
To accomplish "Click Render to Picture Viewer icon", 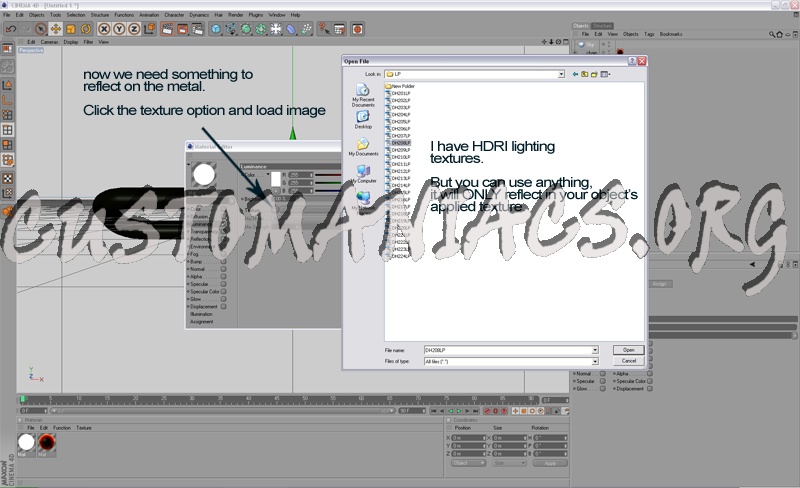I will [x=182, y=29].
